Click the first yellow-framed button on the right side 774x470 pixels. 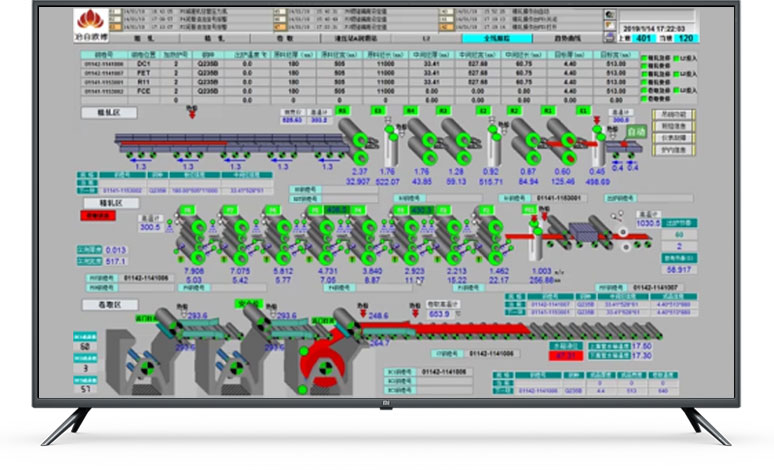[x=674, y=115]
